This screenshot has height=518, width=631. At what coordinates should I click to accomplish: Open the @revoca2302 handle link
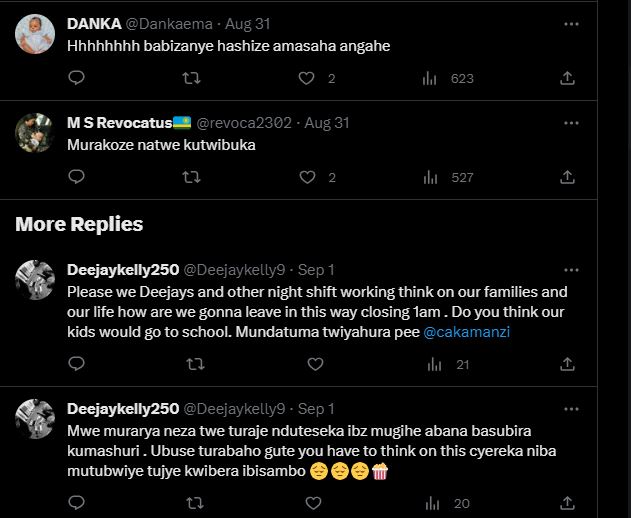[244, 123]
